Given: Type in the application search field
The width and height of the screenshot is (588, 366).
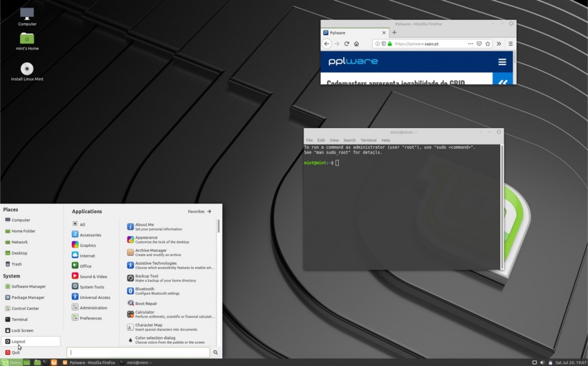Looking at the screenshot, I should [x=138, y=352].
